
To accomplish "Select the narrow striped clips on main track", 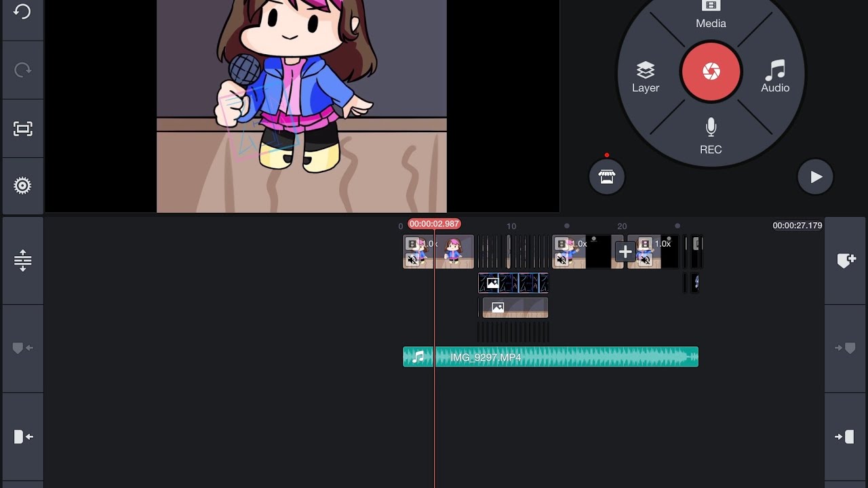I will tap(513, 252).
